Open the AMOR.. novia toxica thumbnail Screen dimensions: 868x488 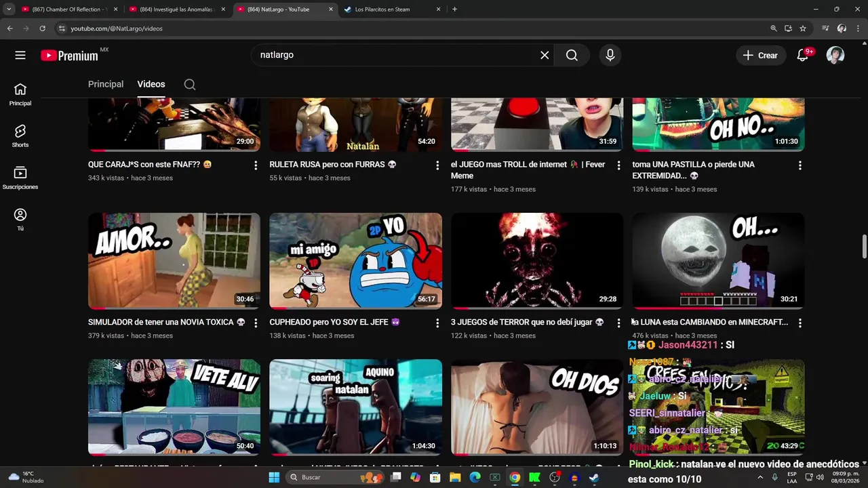point(174,261)
